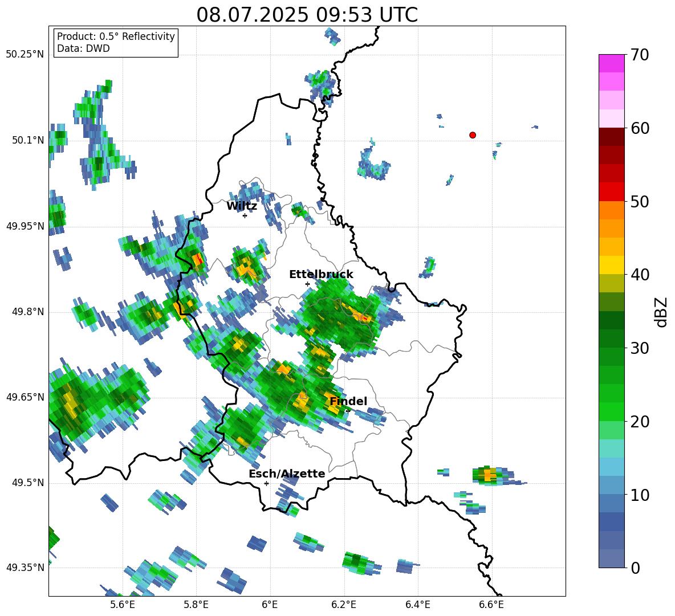Click the dBZ colorbar axis label
675x616 pixels.
point(661,312)
